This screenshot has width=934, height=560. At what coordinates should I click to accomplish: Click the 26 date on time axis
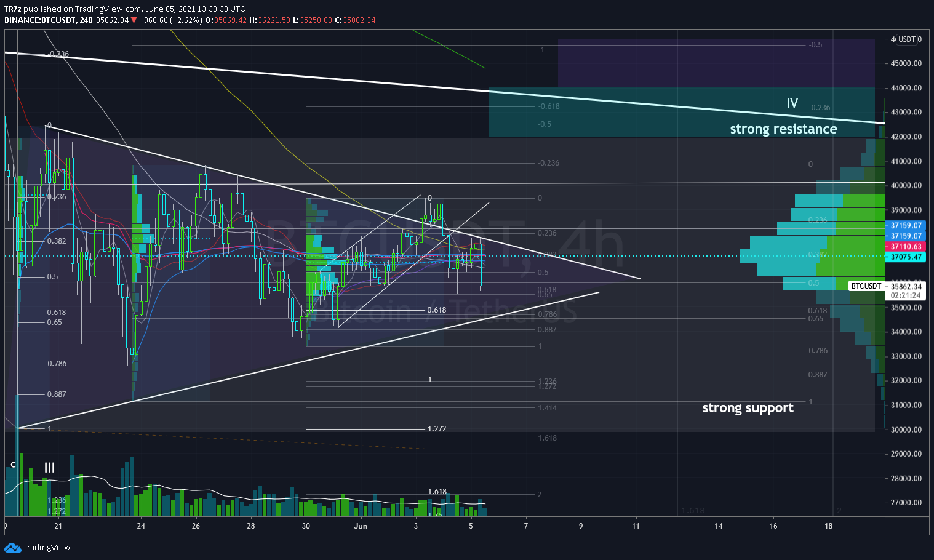pos(196,526)
